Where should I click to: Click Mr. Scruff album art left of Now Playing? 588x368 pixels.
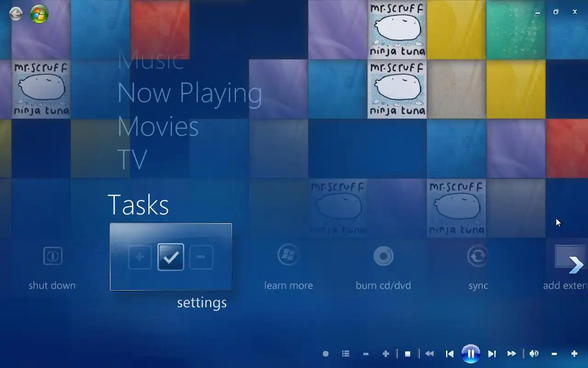coord(41,89)
